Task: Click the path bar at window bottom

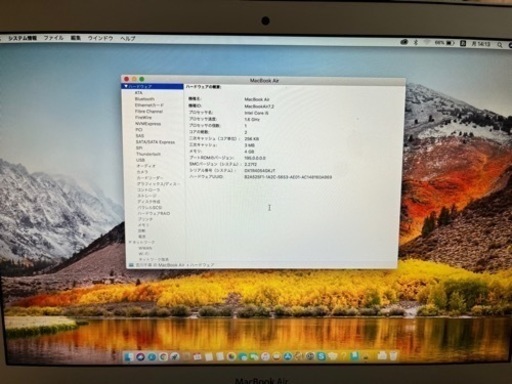Action: tap(262, 265)
